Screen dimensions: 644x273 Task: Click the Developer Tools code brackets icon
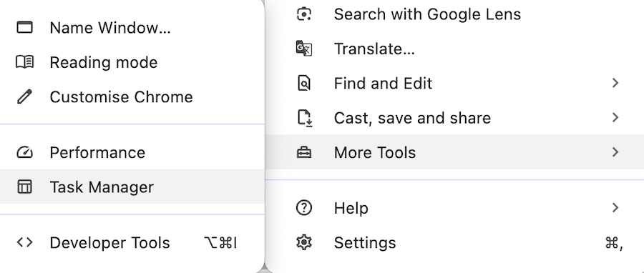(24, 242)
